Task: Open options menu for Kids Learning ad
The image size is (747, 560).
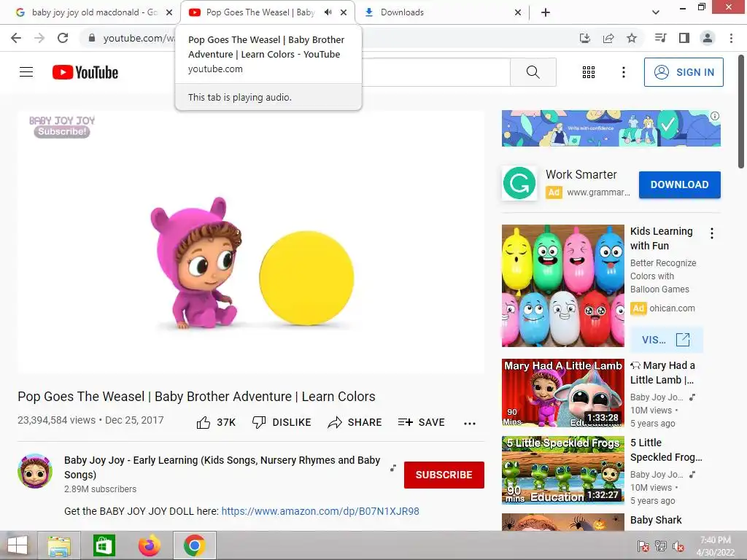Action: tap(712, 233)
